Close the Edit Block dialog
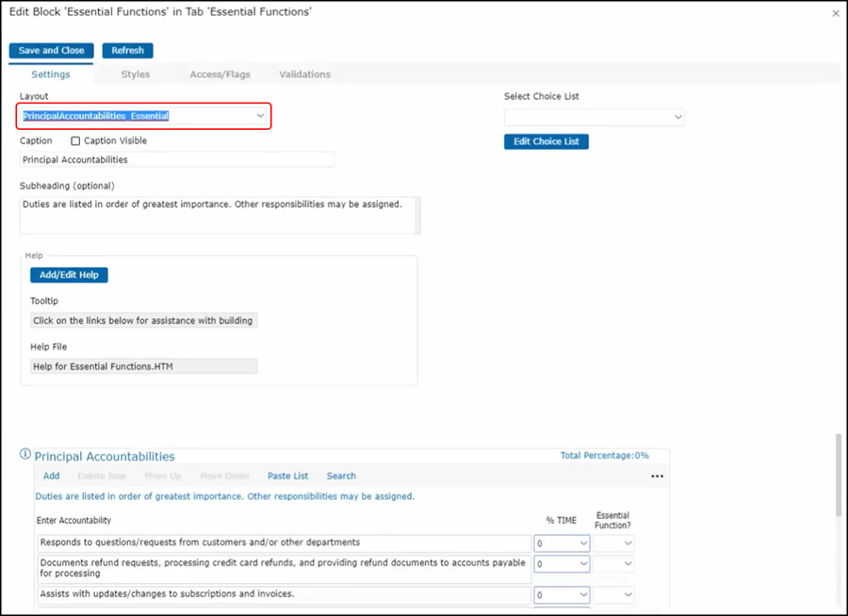The image size is (848, 616). click(836, 13)
